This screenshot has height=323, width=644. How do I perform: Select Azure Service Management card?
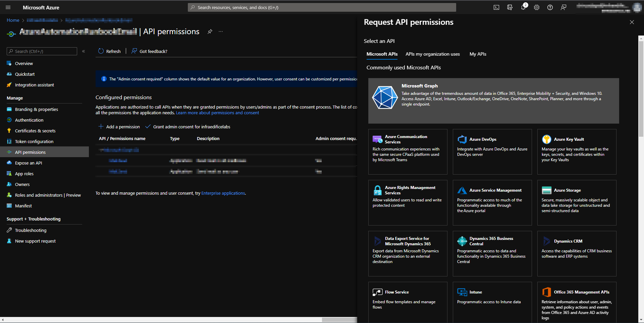point(492,203)
